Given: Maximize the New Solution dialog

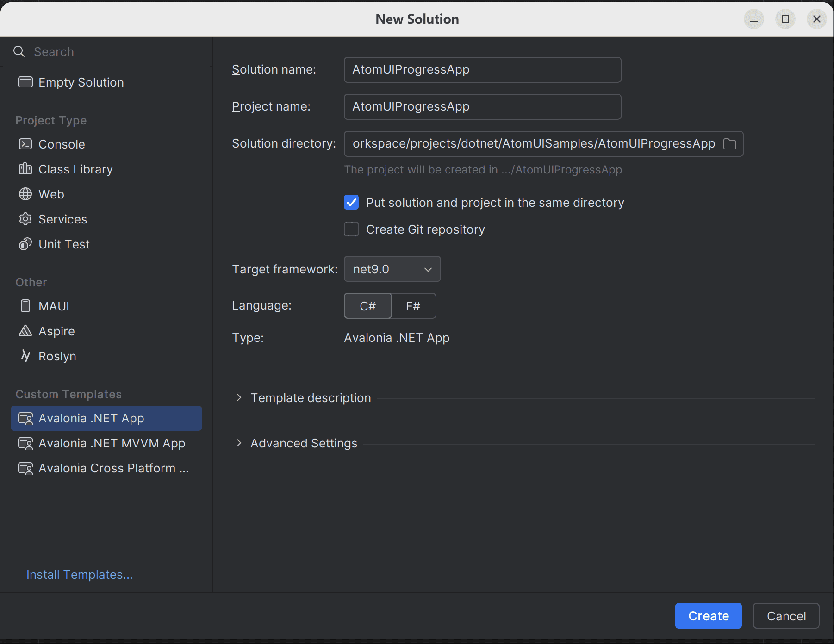Looking at the screenshot, I should pos(785,19).
